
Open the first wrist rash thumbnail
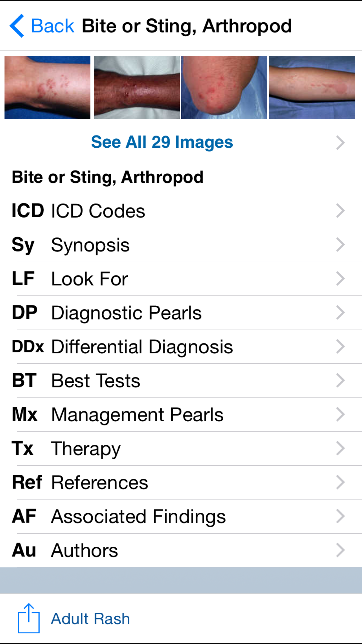point(47,87)
